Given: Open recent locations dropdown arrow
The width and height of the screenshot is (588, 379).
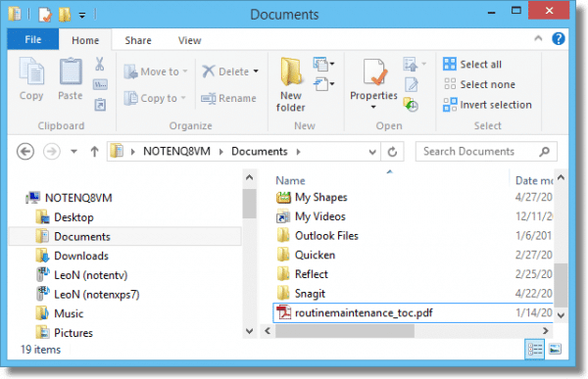Looking at the screenshot, I should tap(73, 152).
